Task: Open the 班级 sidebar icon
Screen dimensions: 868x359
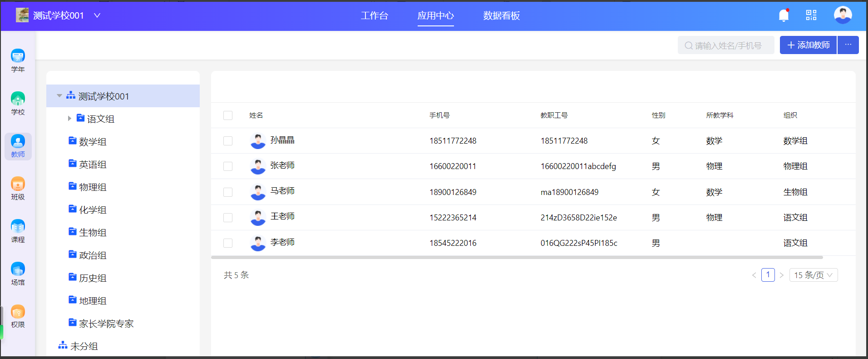Action: [x=18, y=188]
